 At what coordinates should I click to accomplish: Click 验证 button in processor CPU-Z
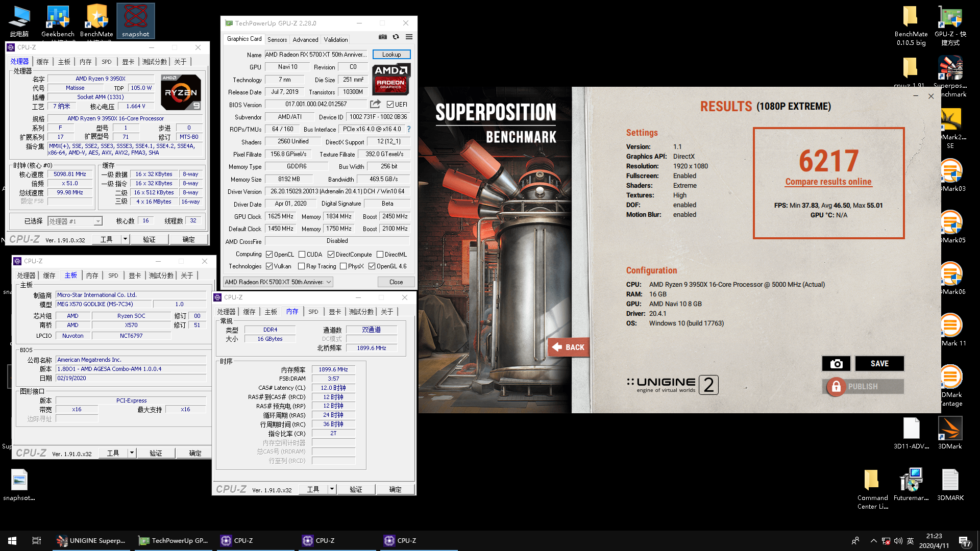pyautogui.click(x=150, y=239)
